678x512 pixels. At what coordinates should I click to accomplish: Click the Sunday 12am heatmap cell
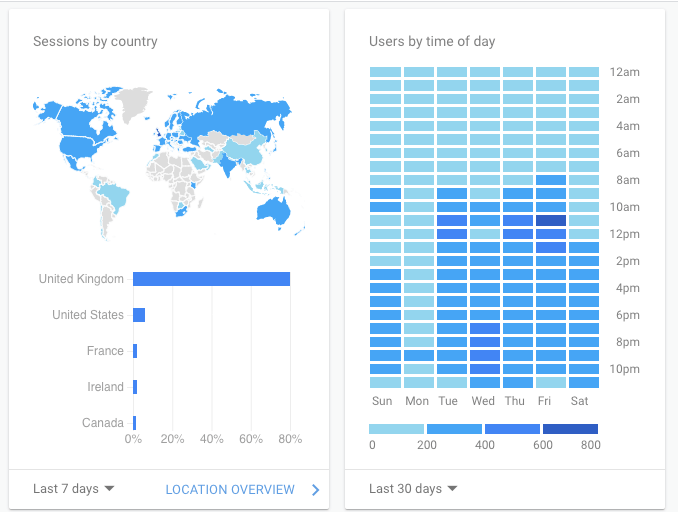tap(385, 72)
